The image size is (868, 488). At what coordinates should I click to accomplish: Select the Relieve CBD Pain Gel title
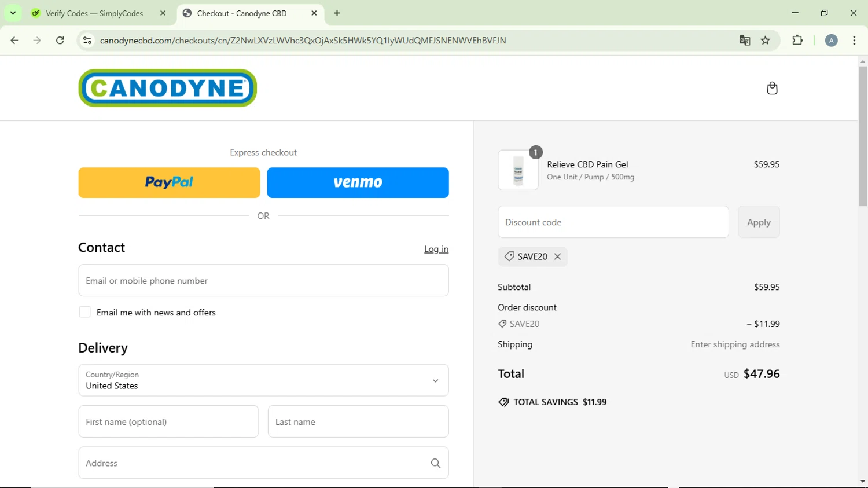(587, 164)
